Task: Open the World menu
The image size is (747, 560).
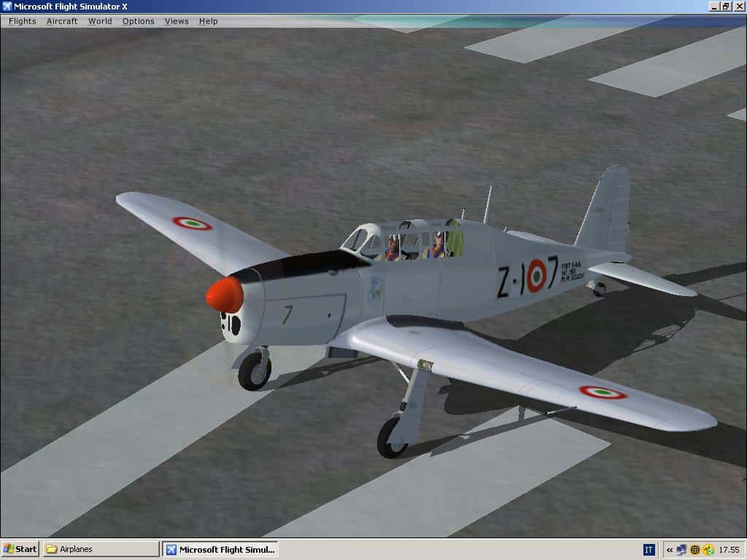Action: click(x=100, y=21)
